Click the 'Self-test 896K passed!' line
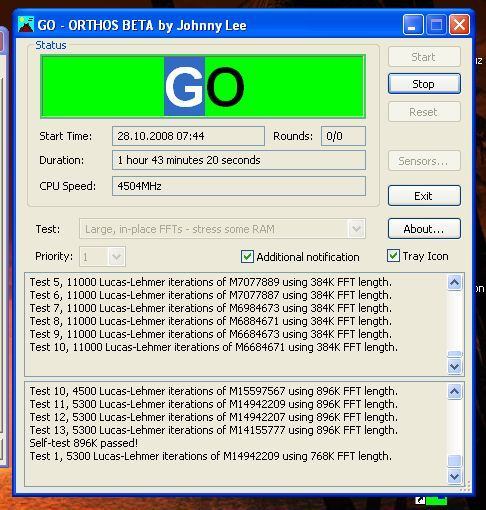This screenshot has height=510, width=486. point(84,443)
